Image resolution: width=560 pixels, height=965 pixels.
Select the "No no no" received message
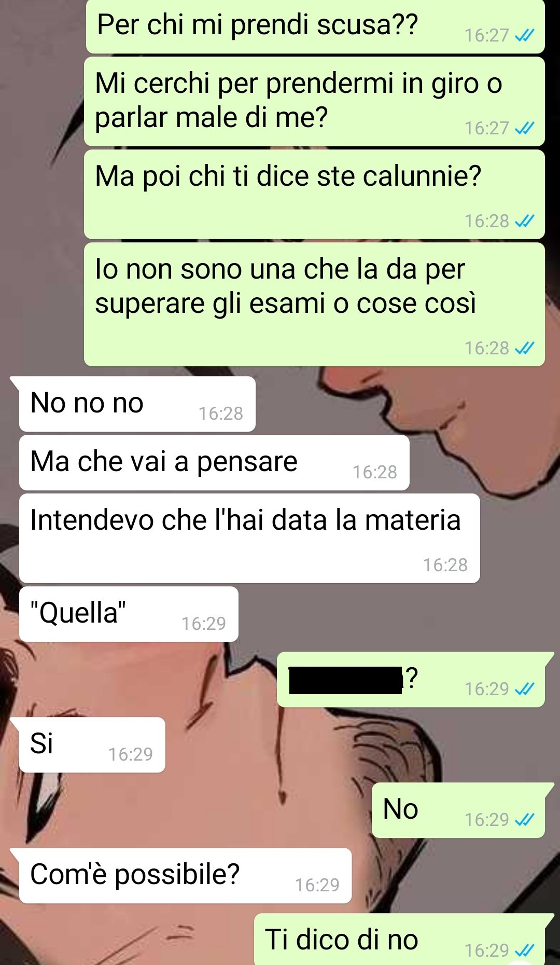[137, 404]
